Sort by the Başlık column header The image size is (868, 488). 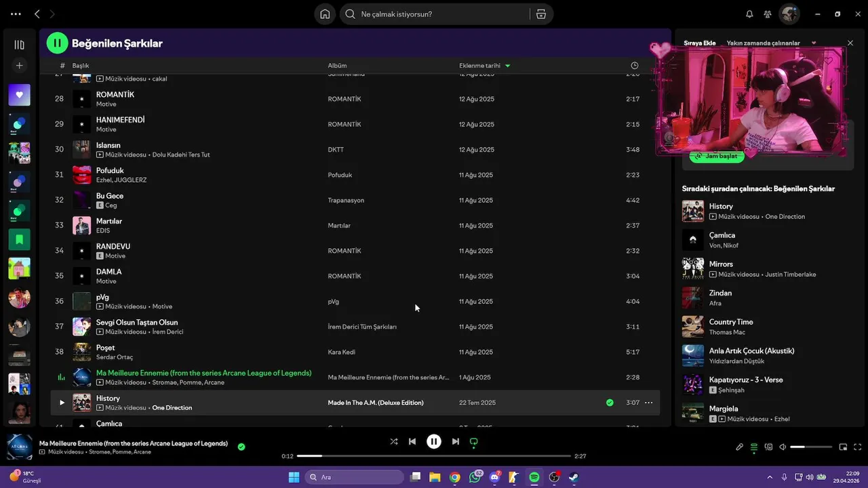click(81, 66)
